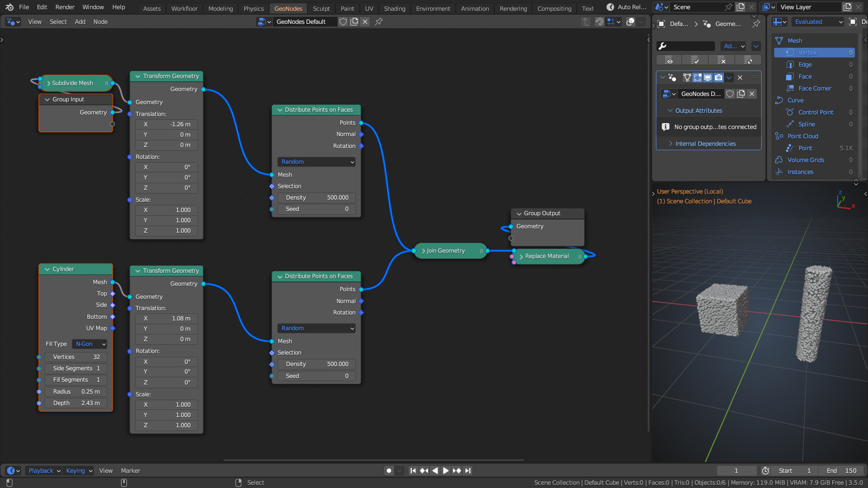The height and width of the screenshot is (488, 868).
Task: Pin the node tree with pin icon
Action: coord(379,22)
